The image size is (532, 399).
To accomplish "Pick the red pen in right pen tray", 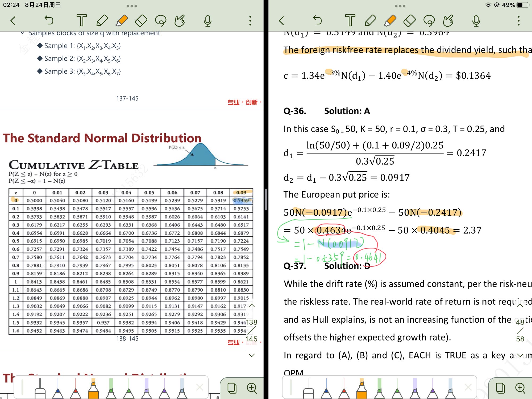I will click(x=344, y=390).
